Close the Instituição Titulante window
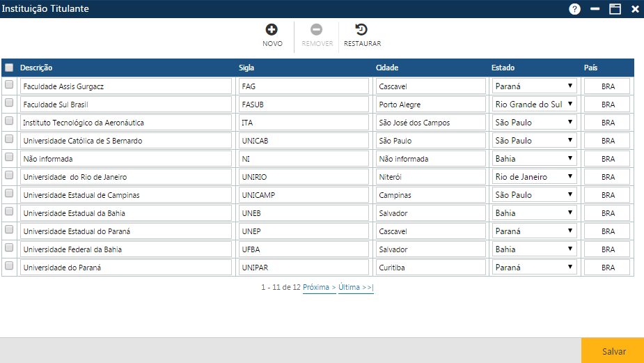The height and width of the screenshot is (363, 644). click(635, 9)
